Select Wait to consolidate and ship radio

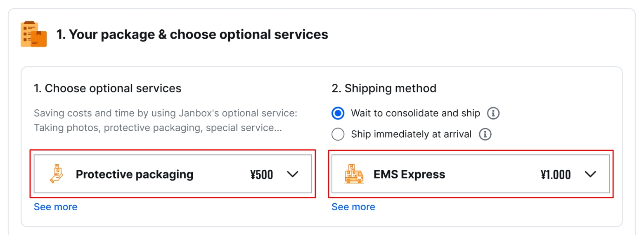tap(338, 113)
